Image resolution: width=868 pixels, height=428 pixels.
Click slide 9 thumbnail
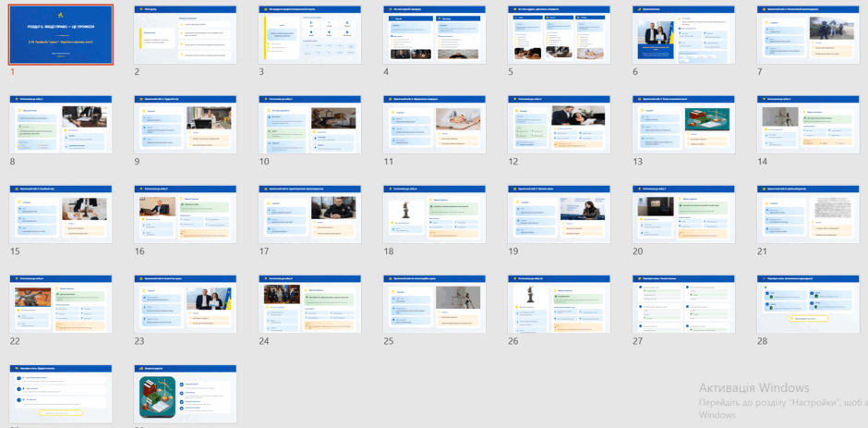[x=186, y=125]
